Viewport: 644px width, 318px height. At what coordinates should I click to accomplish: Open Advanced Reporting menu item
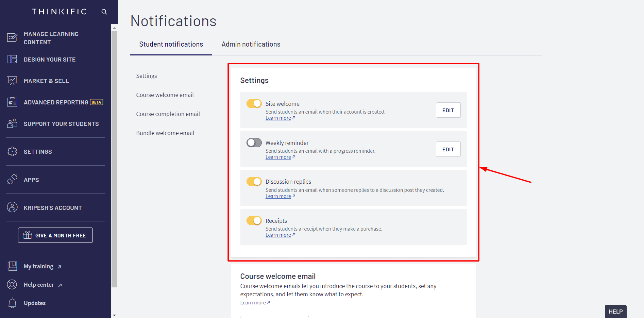(x=55, y=102)
